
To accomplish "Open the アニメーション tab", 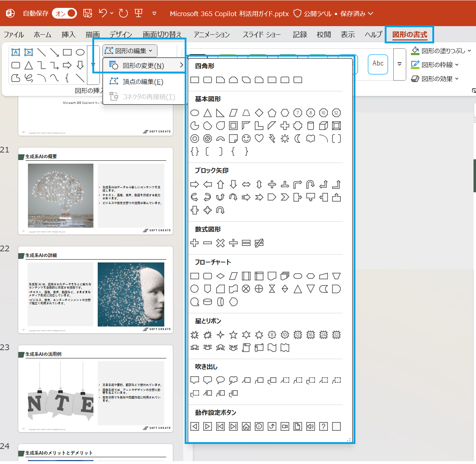I will pyautogui.click(x=212, y=34).
